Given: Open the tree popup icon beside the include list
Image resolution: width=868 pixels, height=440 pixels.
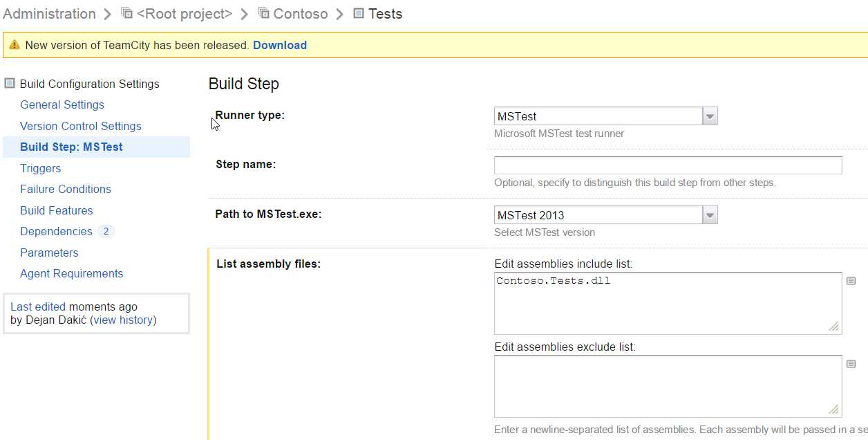Looking at the screenshot, I should coord(851,281).
